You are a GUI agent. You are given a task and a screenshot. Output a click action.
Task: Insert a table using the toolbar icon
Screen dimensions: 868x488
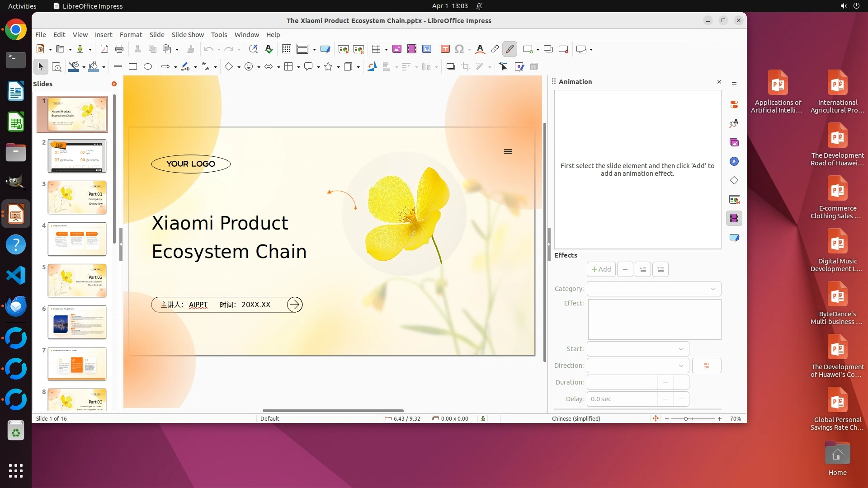pos(376,49)
